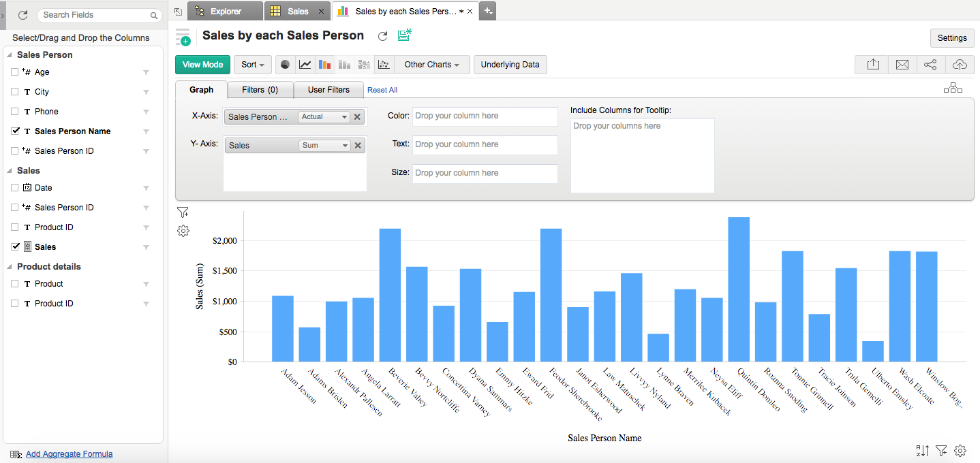Refresh the field list in left panel
The height and width of the screenshot is (463, 980).
coord(22,14)
